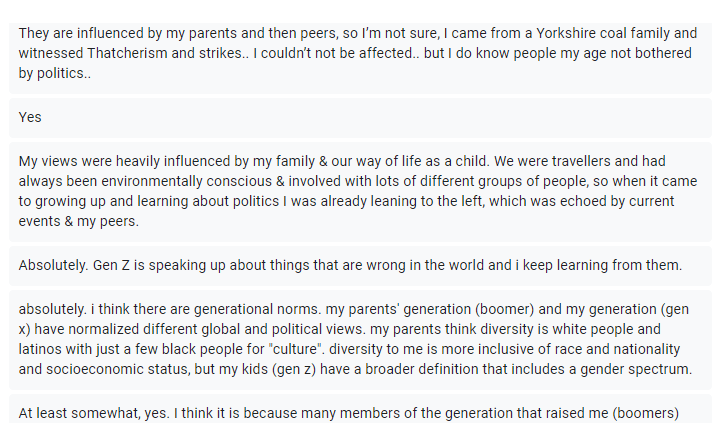Select the "Absolutely. Gen Z is speaking up" response
The height and width of the screenshot is (434, 717).
click(x=350, y=265)
